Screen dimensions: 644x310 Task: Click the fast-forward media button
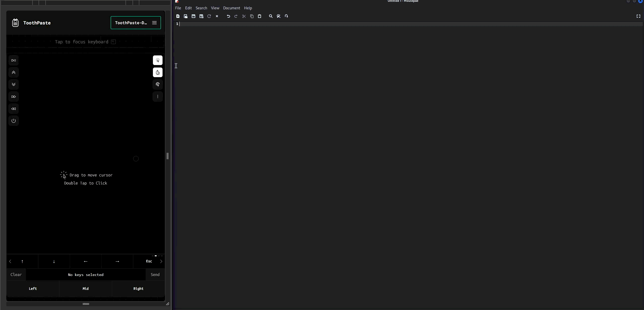click(x=14, y=97)
